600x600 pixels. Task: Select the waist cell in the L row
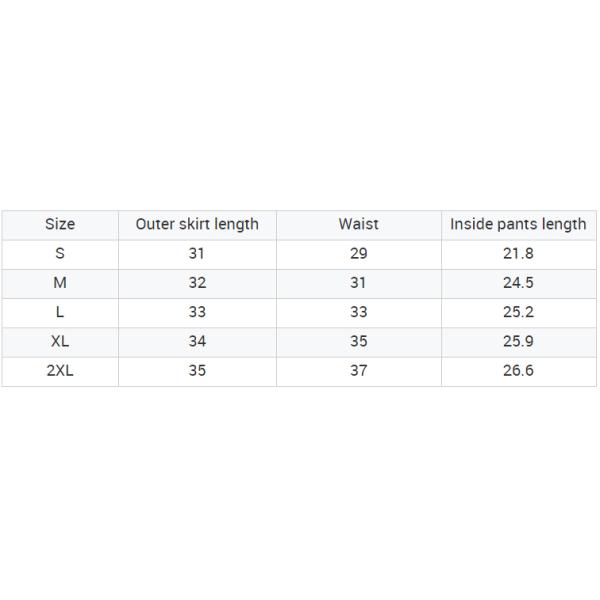click(x=358, y=312)
